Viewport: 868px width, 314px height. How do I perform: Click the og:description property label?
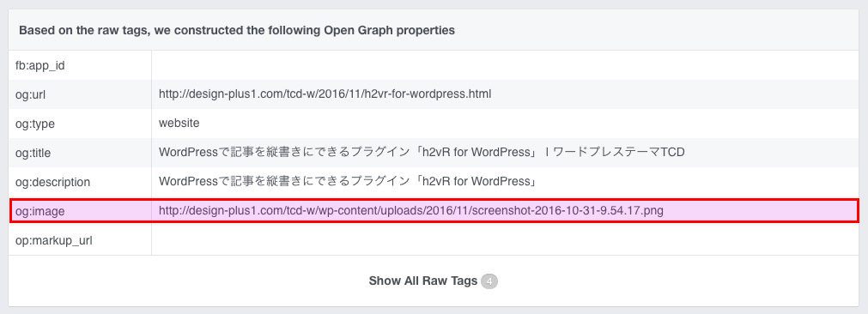[x=52, y=182]
